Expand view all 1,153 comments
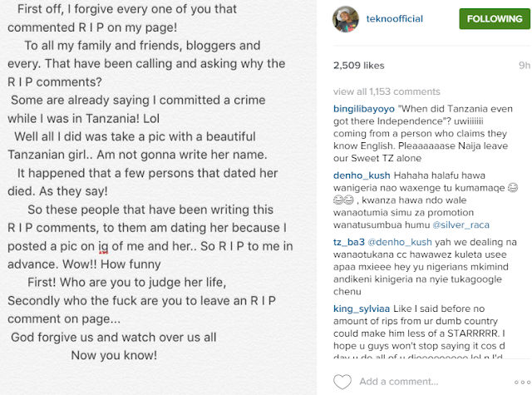 tap(387, 91)
